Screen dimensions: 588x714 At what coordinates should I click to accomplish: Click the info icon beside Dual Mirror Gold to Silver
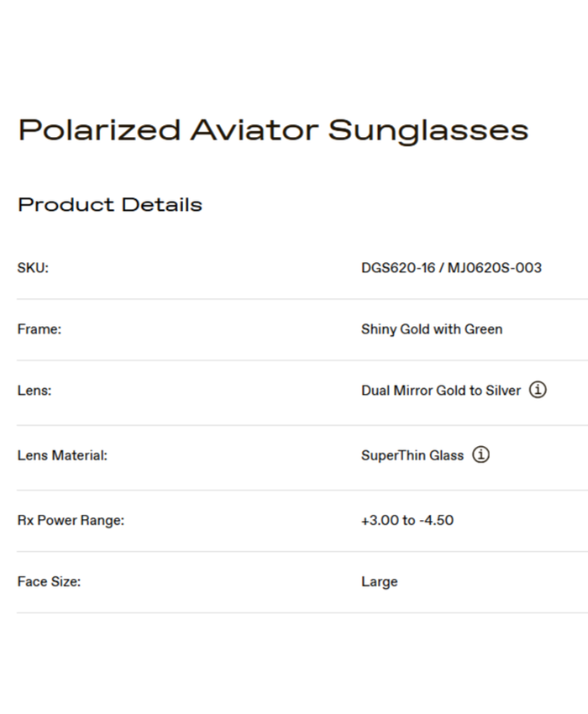tap(538, 390)
